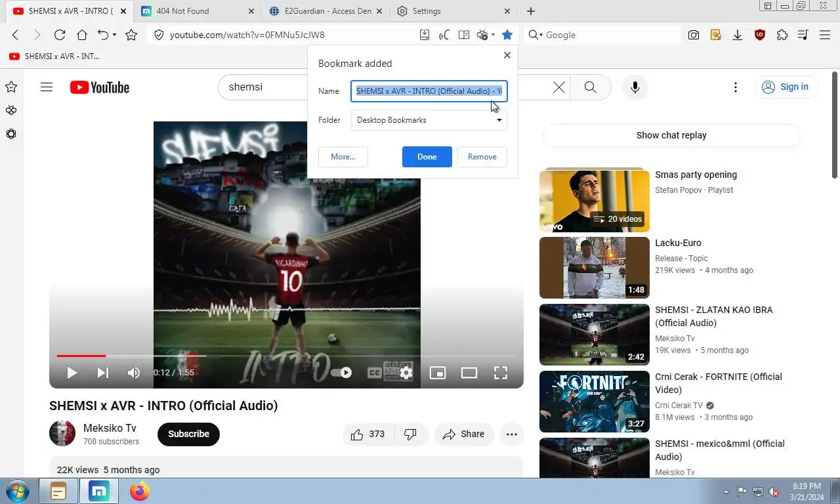Click the media playlist toolbar icon
This screenshot has height=504, width=840.
tap(803, 35)
